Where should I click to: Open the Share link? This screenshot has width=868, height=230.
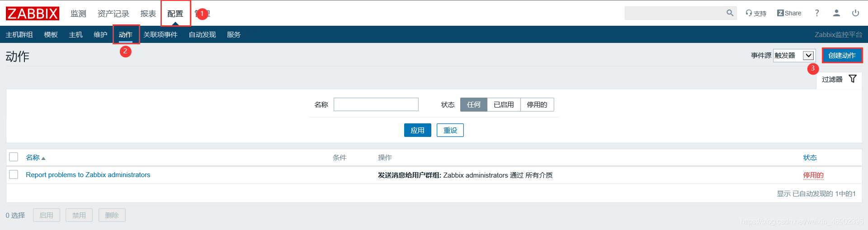[x=789, y=13]
